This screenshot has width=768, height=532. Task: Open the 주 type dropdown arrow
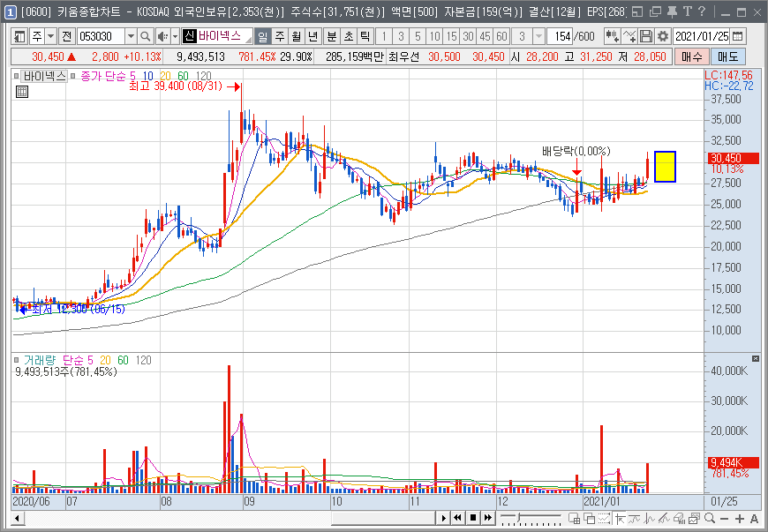click(x=51, y=36)
